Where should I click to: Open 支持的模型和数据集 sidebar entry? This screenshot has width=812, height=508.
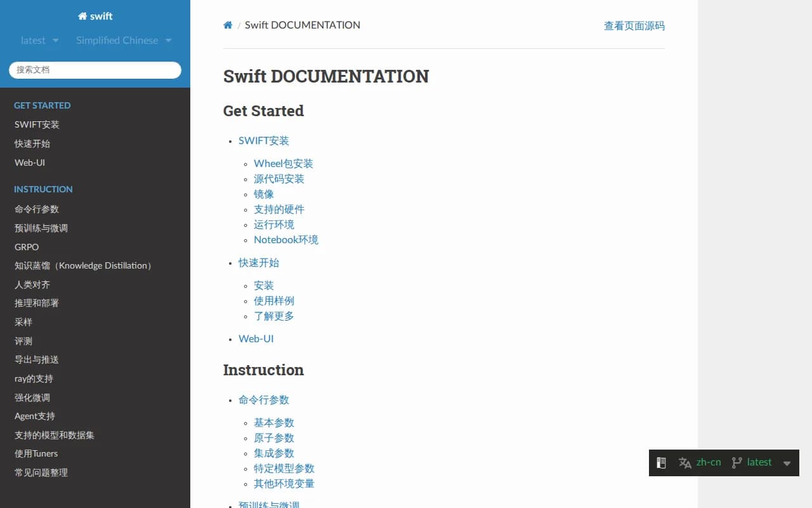point(55,435)
